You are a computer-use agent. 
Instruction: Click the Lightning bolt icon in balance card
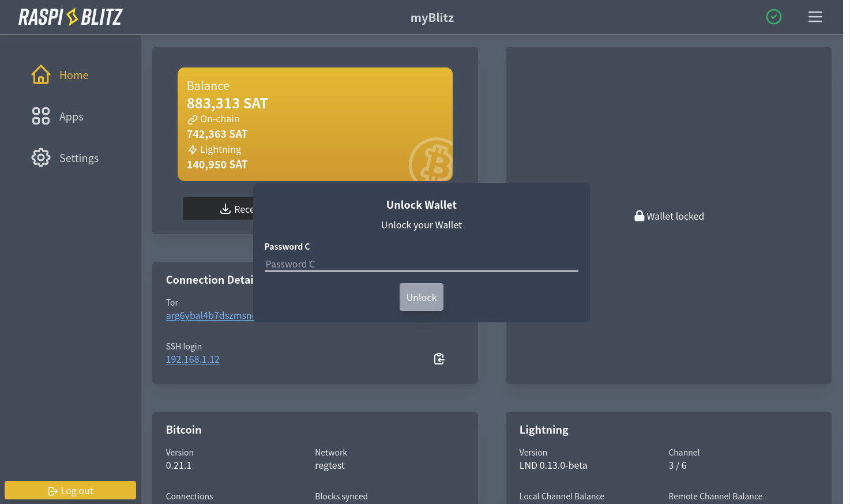pyautogui.click(x=193, y=150)
